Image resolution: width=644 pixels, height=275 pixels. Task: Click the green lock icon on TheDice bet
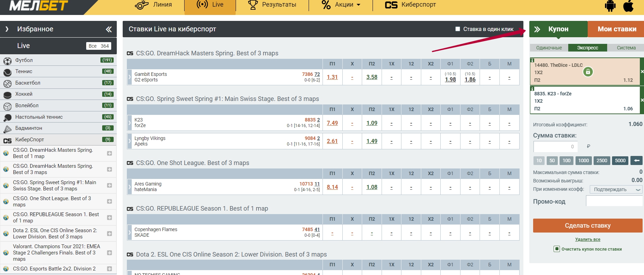588,72
